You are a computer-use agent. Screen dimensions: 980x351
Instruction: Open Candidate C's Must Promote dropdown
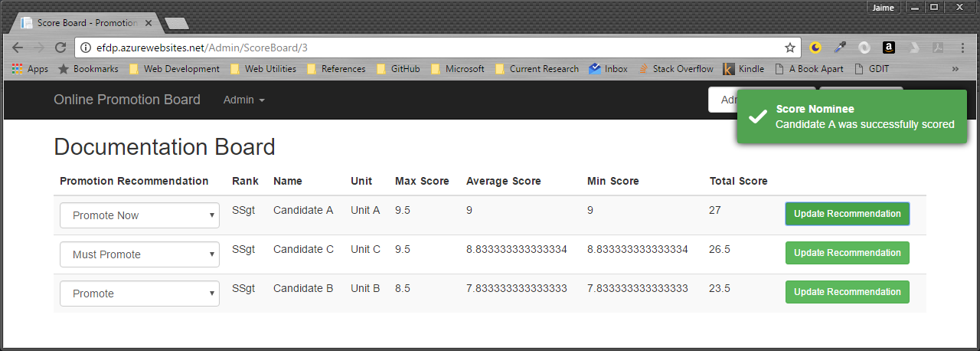tap(139, 254)
